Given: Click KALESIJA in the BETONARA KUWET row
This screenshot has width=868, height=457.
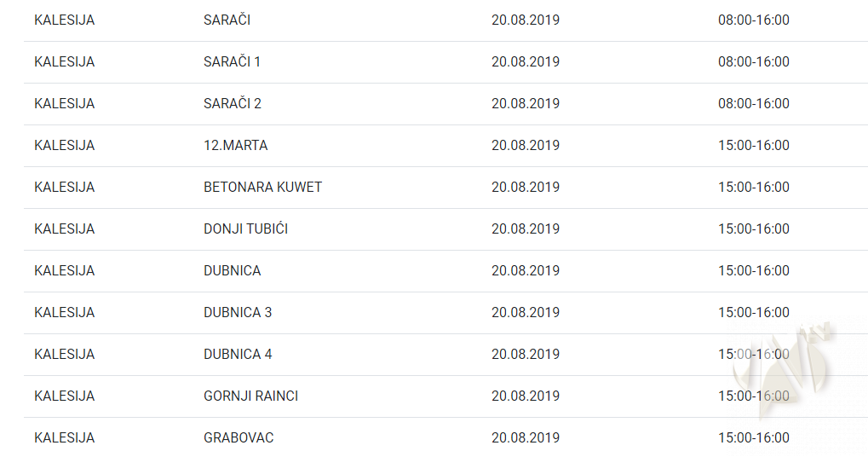Looking at the screenshot, I should coord(64,188).
